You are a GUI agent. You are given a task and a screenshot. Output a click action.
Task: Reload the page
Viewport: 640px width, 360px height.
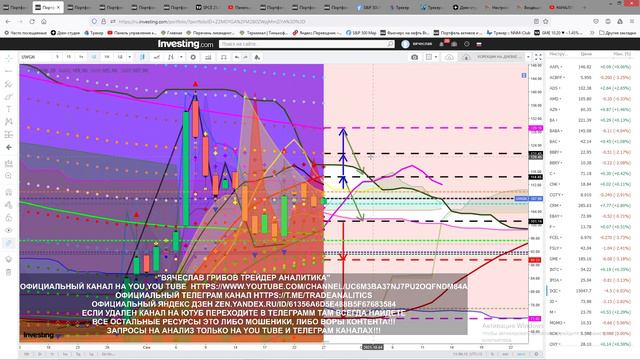tap(32, 22)
